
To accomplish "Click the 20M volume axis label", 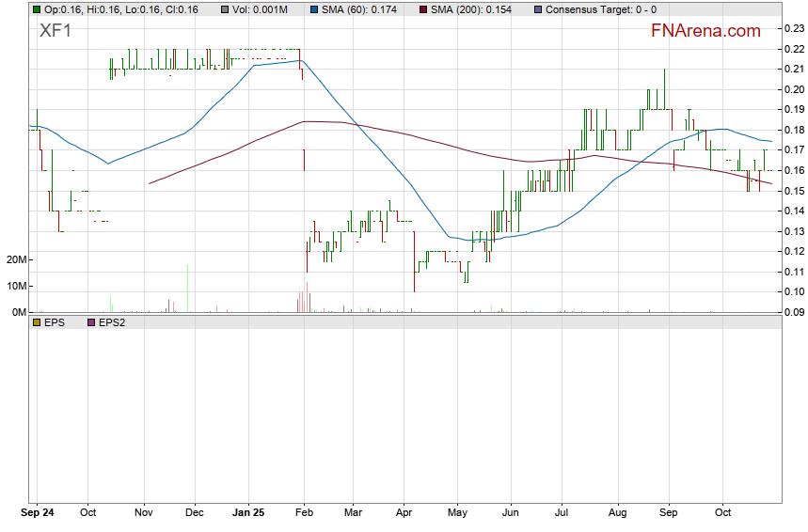I will pyautogui.click(x=14, y=259).
